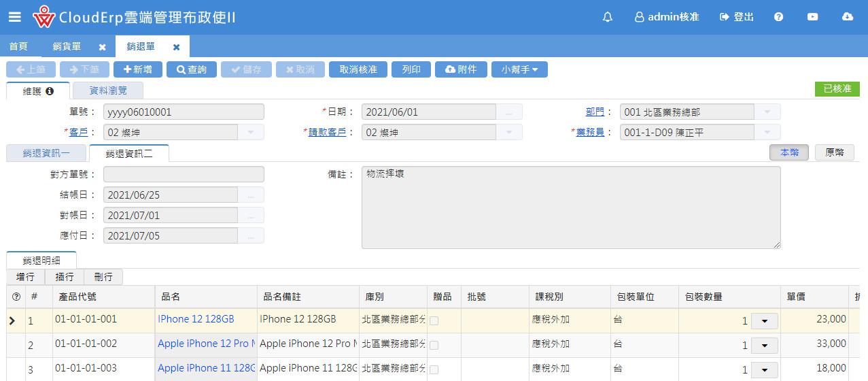
Task: Open 包裝數量 dropdown in row 2
Action: point(765,346)
